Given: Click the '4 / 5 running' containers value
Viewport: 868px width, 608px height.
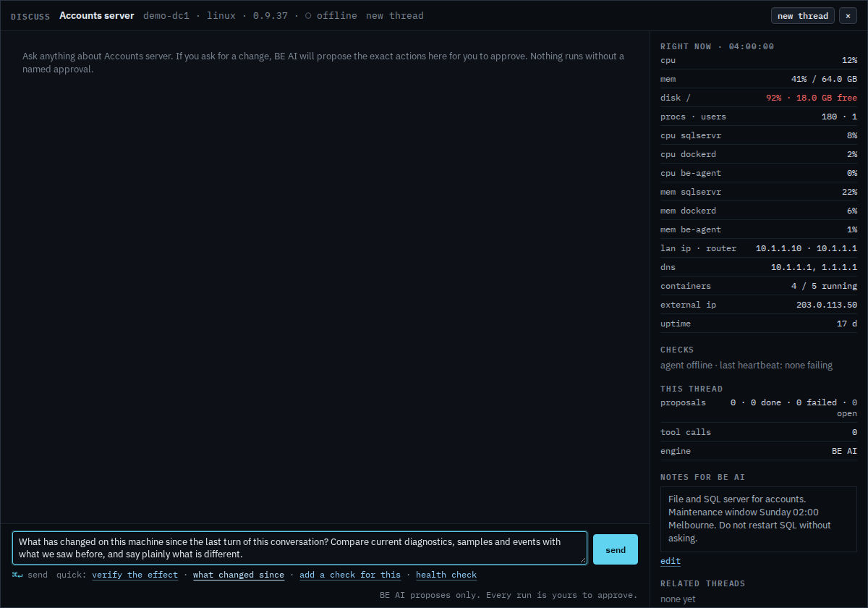Looking at the screenshot, I should [824, 286].
